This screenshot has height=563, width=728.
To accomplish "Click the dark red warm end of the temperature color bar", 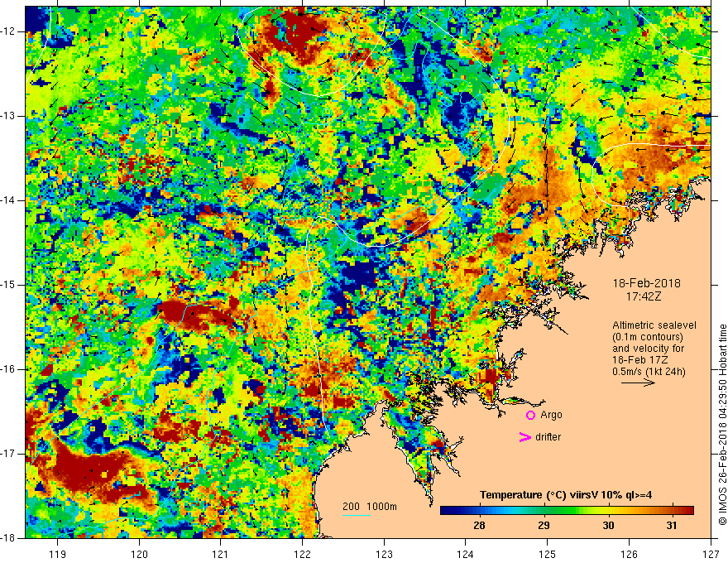I will pyautogui.click(x=686, y=511).
